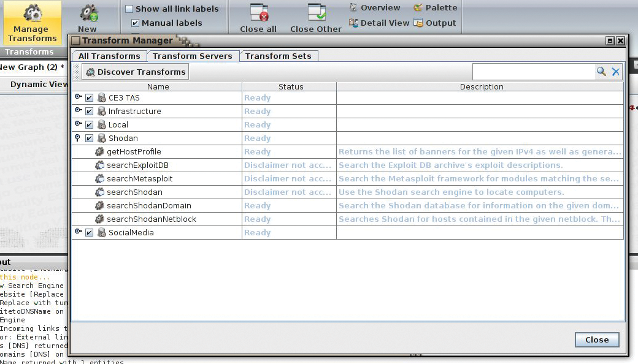Click searchExploitDB 'Disclaimer not acc...' status
The height and width of the screenshot is (364, 638).
tap(288, 165)
